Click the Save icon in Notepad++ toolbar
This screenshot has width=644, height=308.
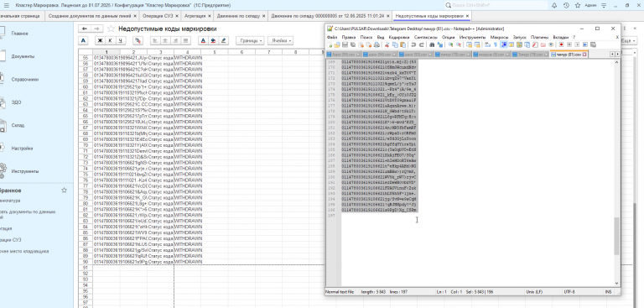coord(345,44)
